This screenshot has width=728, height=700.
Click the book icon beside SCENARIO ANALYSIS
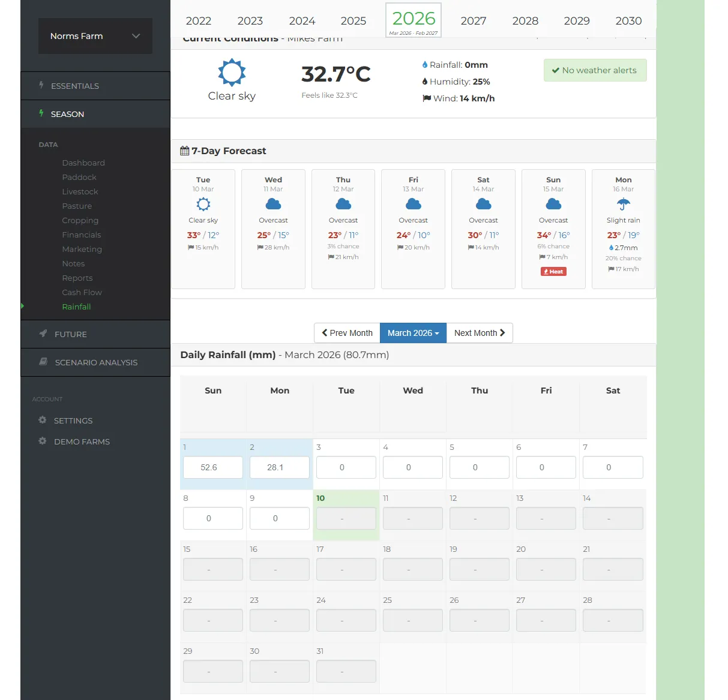(x=42, y=362)
